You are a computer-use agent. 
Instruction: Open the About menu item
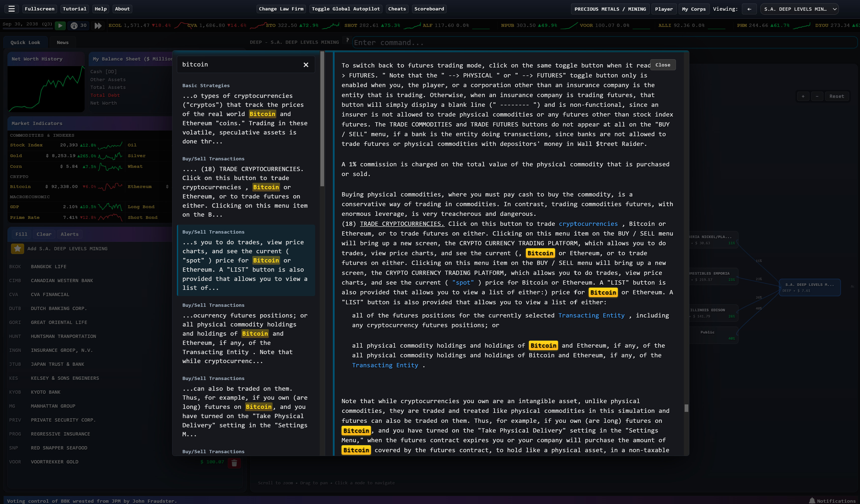tap(122, 9)
